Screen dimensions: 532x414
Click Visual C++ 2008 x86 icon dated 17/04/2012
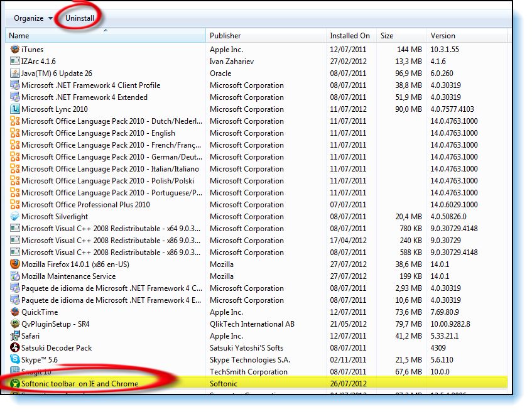[x=15, y=240]
